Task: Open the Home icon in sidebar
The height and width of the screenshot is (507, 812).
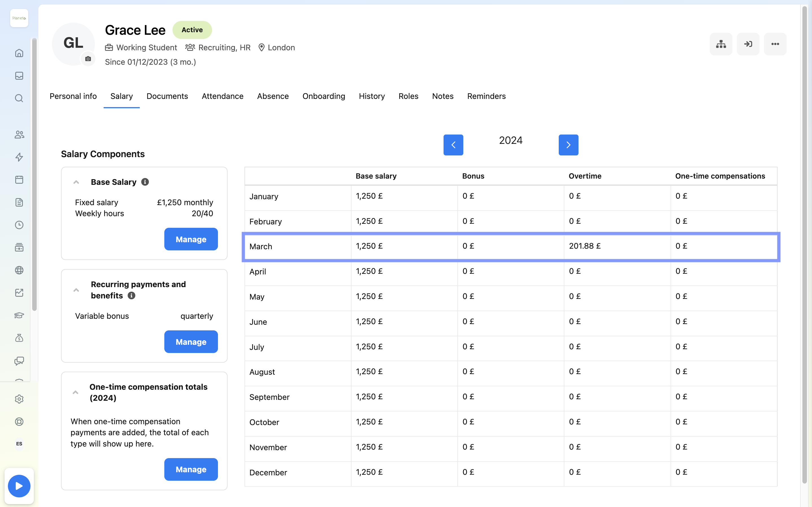Action: click(19, 53)
